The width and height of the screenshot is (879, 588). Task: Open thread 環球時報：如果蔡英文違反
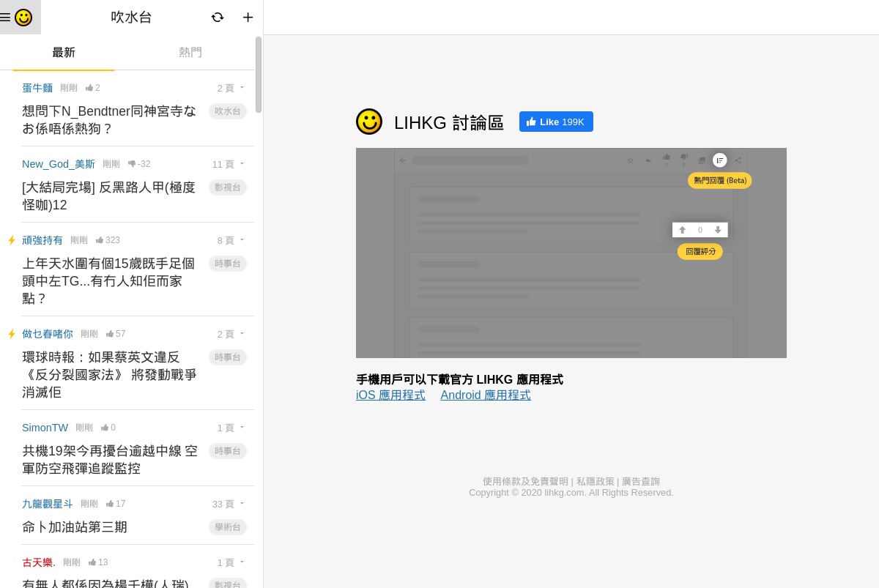click(x=110, y=375)
